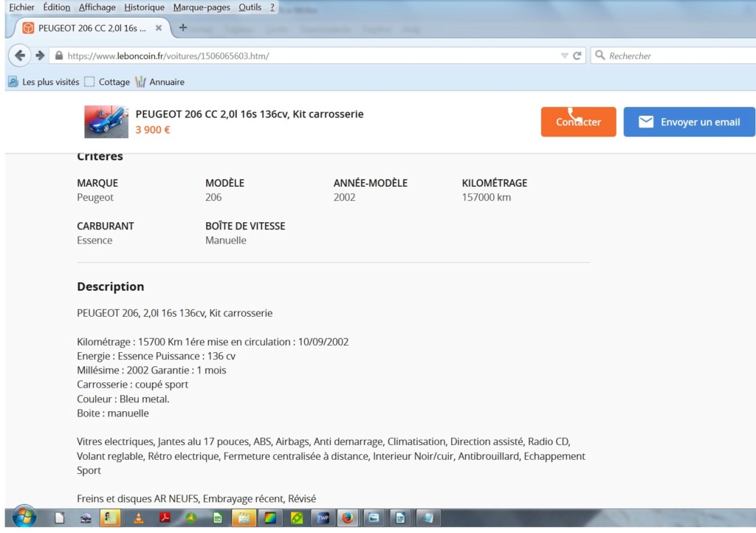Switch to Firefox in the taskbar

tap(347, 518)
